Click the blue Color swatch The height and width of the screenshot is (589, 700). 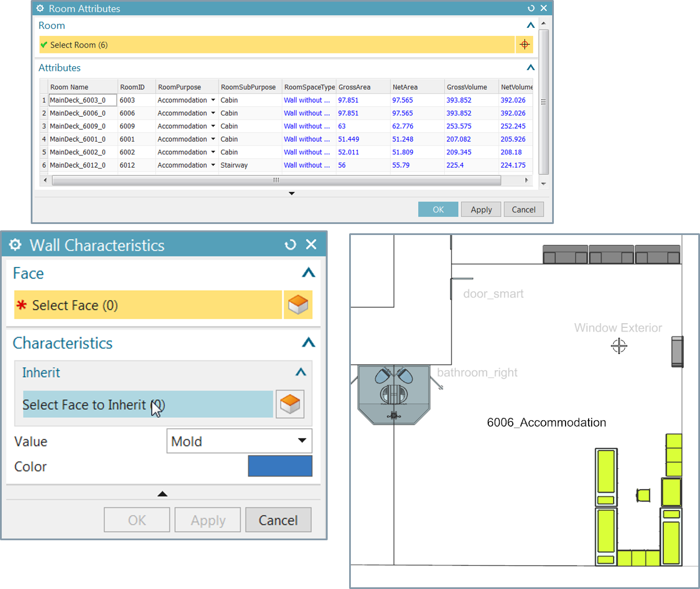point(280,466)
